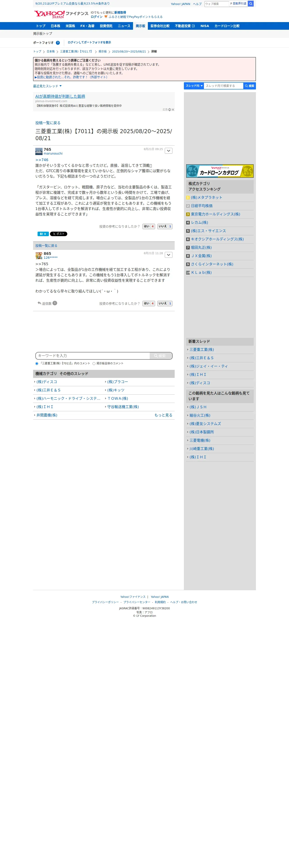
Task: Click the keyword search 検索 button
Action: point(160,356)
